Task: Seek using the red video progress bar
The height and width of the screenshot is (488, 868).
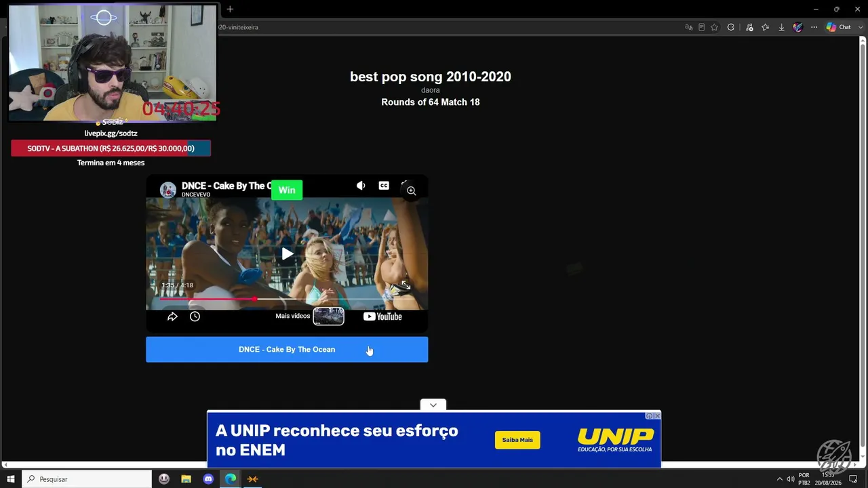Action: (x=287, y=299)
